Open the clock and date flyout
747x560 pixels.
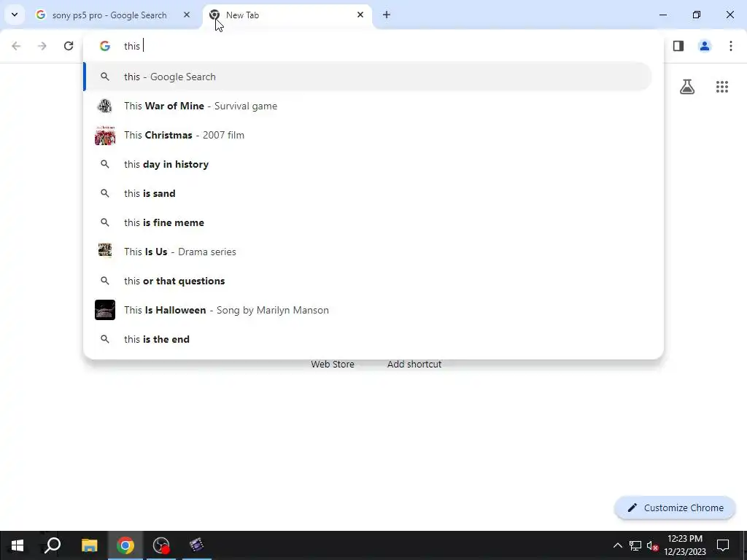pyautogui.click(x=685, y=545)
